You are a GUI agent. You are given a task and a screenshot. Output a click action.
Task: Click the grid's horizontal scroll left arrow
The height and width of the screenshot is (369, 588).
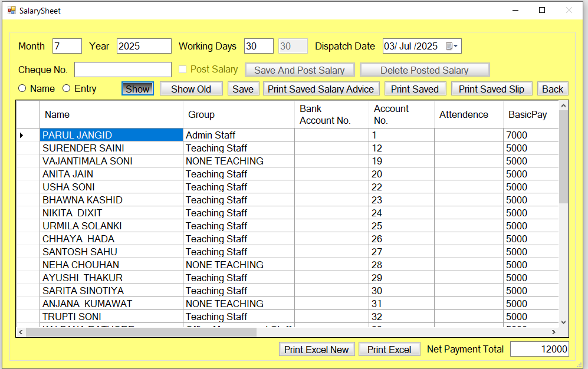(21, 332)
